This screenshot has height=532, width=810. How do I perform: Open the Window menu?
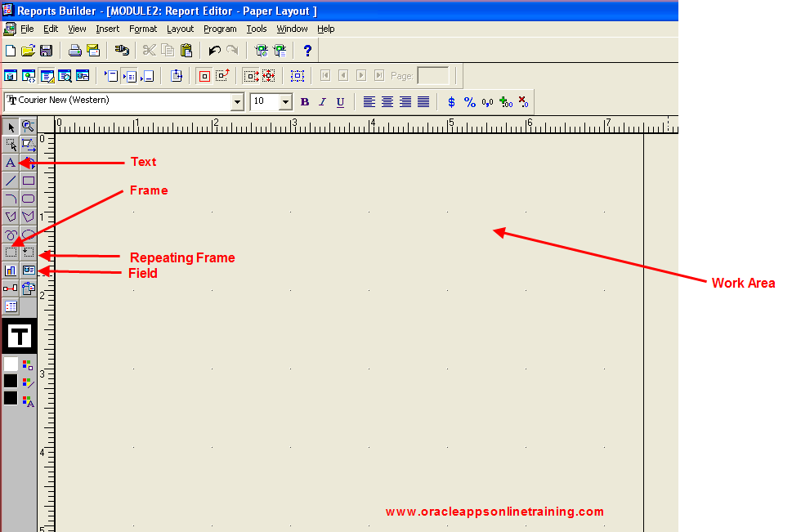292,29
